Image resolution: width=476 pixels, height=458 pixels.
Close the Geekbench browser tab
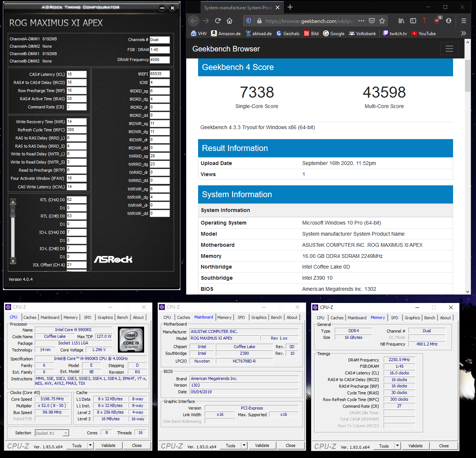(278, 7)
